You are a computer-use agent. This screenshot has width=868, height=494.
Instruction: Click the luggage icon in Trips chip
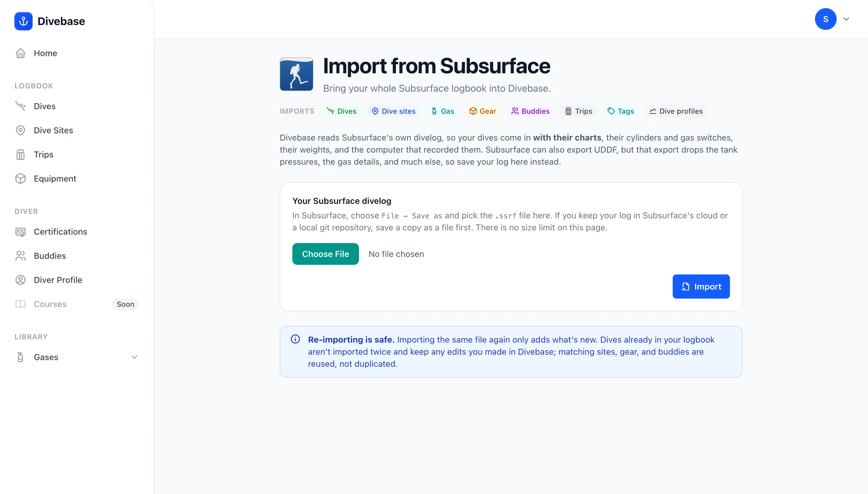coord(568,111)
